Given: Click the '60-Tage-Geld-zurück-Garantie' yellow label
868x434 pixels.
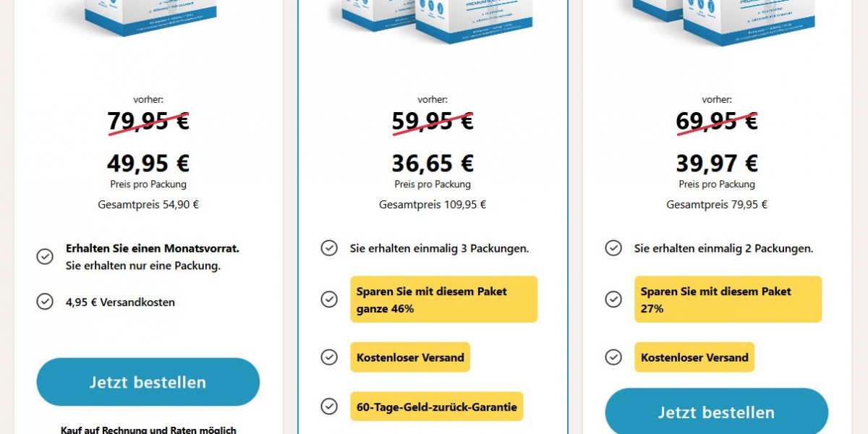Looking at the screenshot, I should coord(436,407).
